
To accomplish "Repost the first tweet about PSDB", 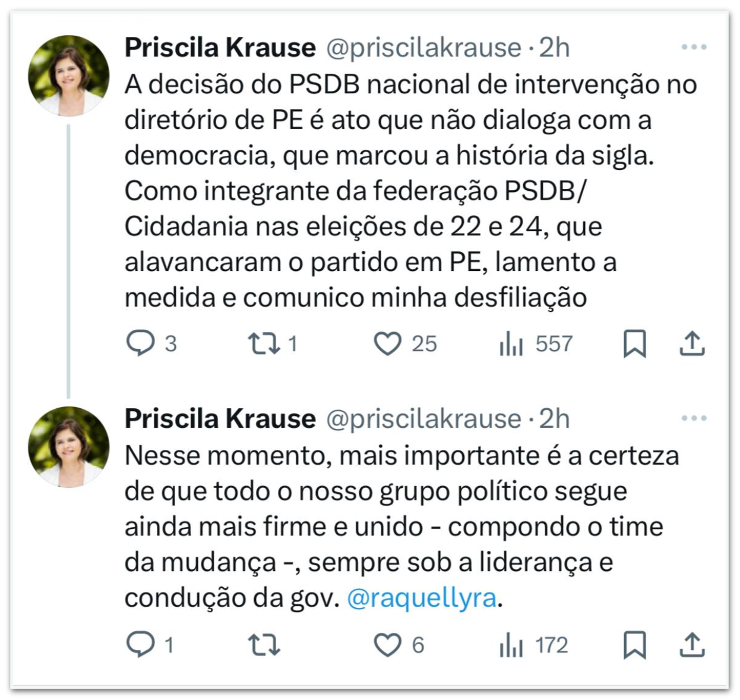I will click(x=264, y=343).
